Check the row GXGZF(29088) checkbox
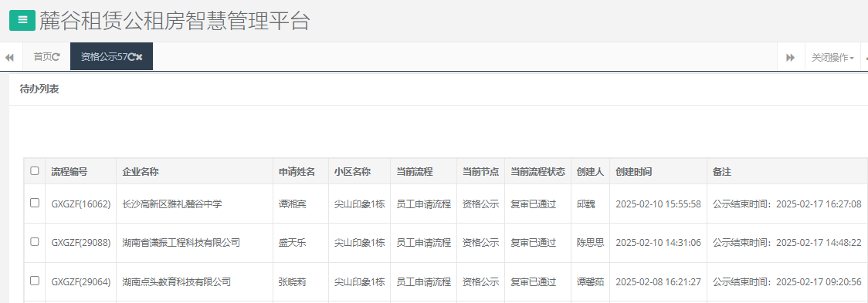This screenshot has width=868, height=303. 34,241
